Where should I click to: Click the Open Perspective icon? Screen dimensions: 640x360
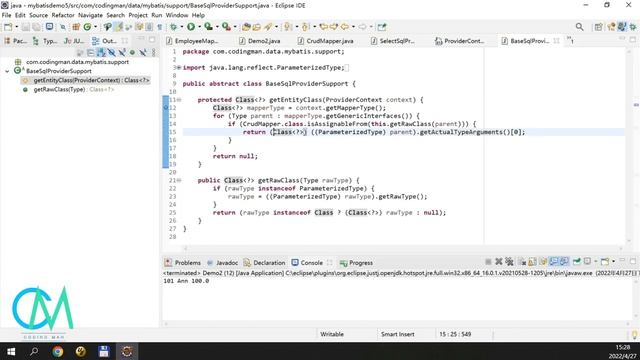pyautogui.click(x=598, y=27)
